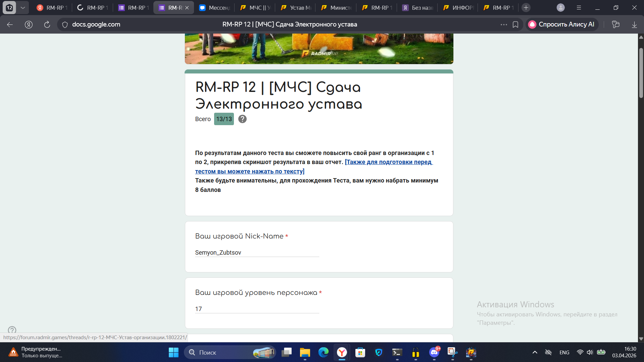Open a new browser tab
This screenshot has height=362, width=644.
526,7
